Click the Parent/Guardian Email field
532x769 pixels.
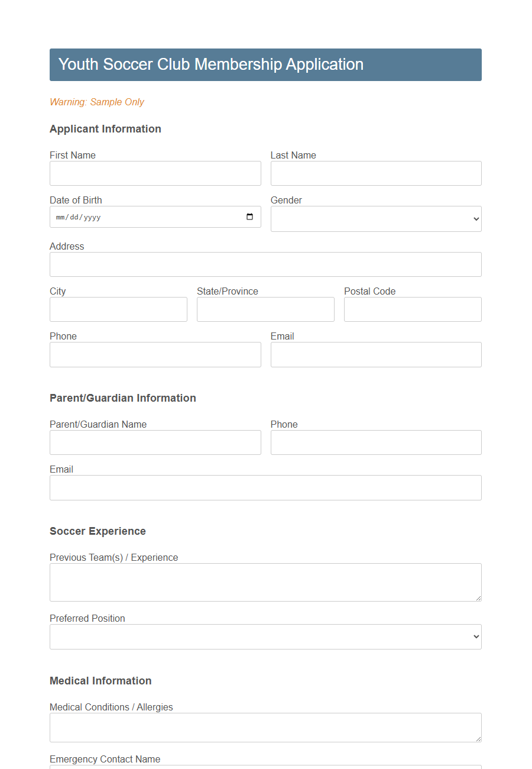[x=265, y=487]
